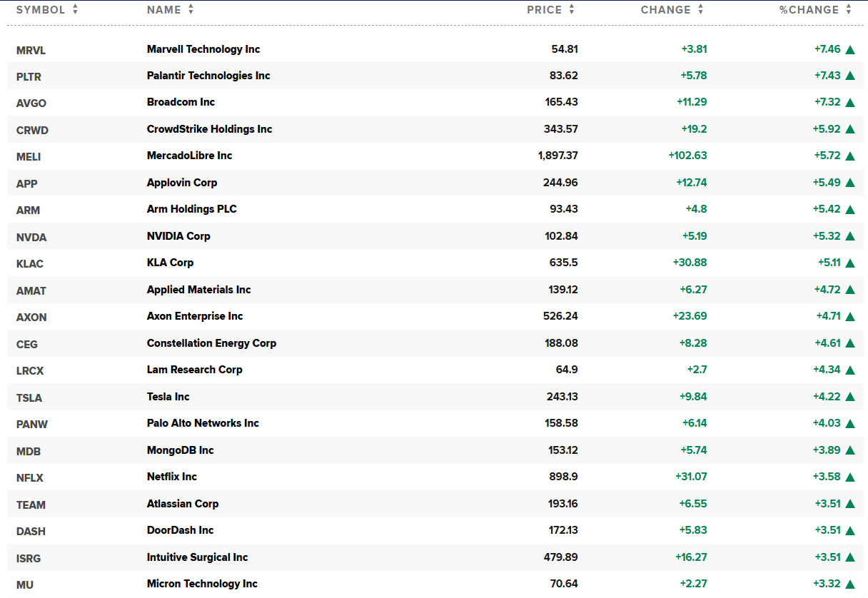Select Axon Enterprise Inc company name
Screen dimensions: 868x598
tap(195, 316)
